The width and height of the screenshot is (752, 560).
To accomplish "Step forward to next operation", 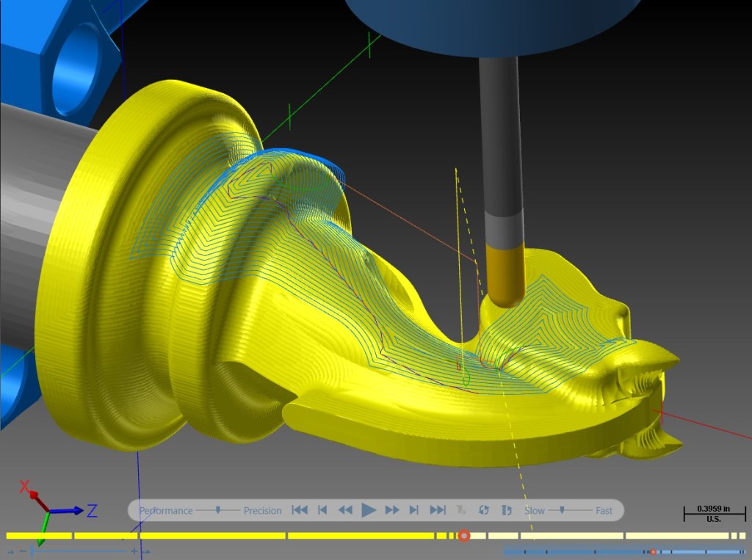I will click(414, 510).
